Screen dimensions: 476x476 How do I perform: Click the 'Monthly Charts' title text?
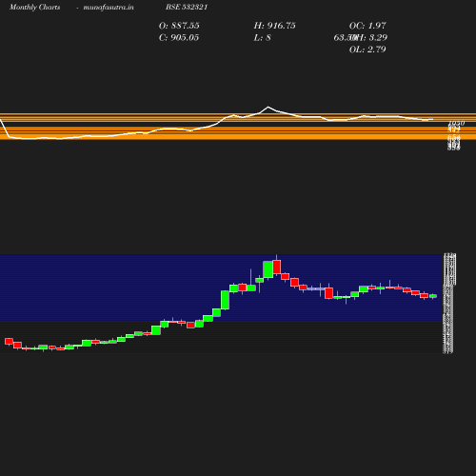pyautogui.click(x=35, y=7)
